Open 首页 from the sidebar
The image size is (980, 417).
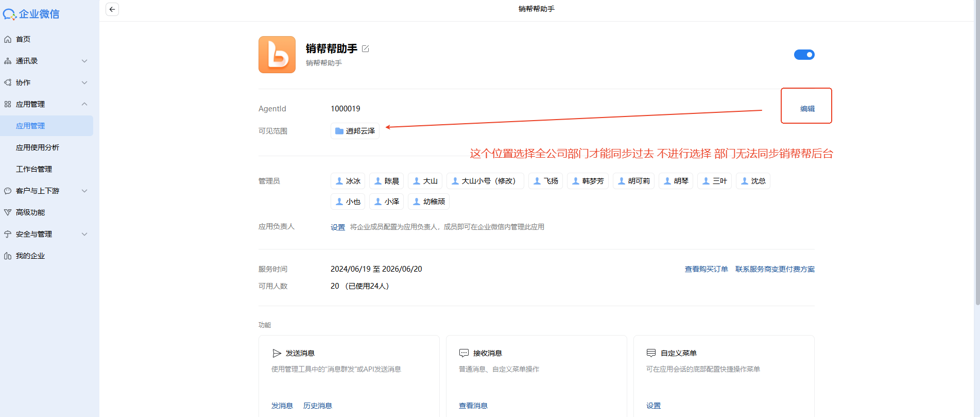[23, 39]
